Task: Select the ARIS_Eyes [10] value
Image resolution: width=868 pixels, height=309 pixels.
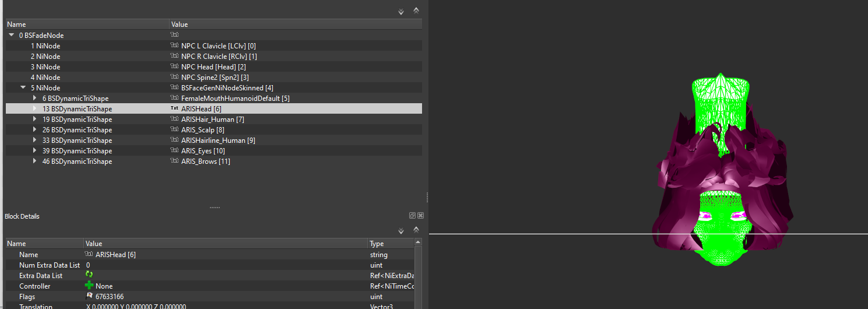Action: point(203,150)
